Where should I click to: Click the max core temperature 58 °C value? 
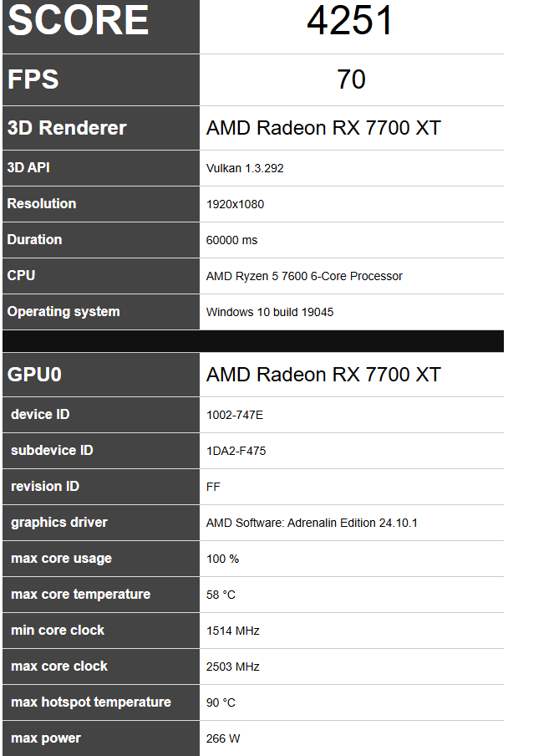coord(221,595)
